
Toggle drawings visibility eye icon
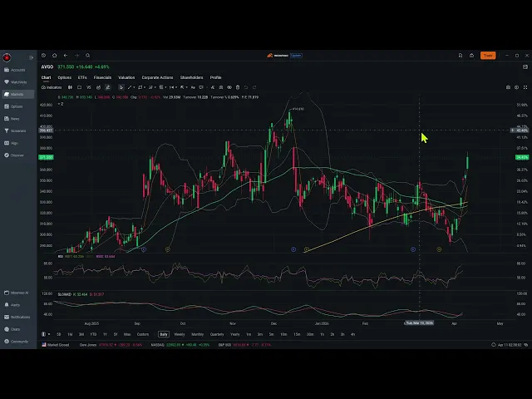tap(229, 87)
